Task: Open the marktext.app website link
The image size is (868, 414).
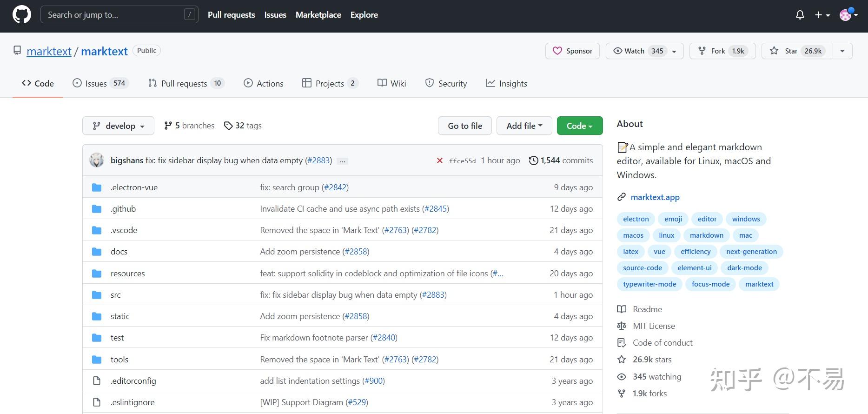Action: click(x=655, y=197)
